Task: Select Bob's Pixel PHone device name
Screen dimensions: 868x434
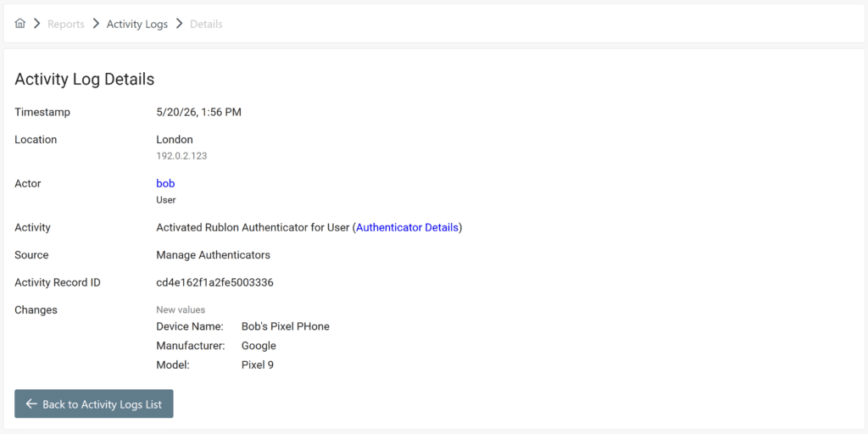Action: tap(286, 326)
